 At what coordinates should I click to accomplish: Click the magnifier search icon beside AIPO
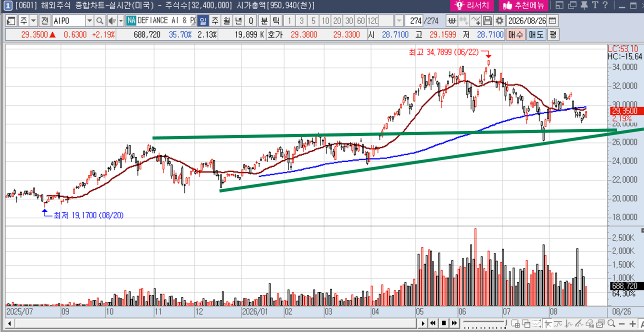(x=99, y=21)
